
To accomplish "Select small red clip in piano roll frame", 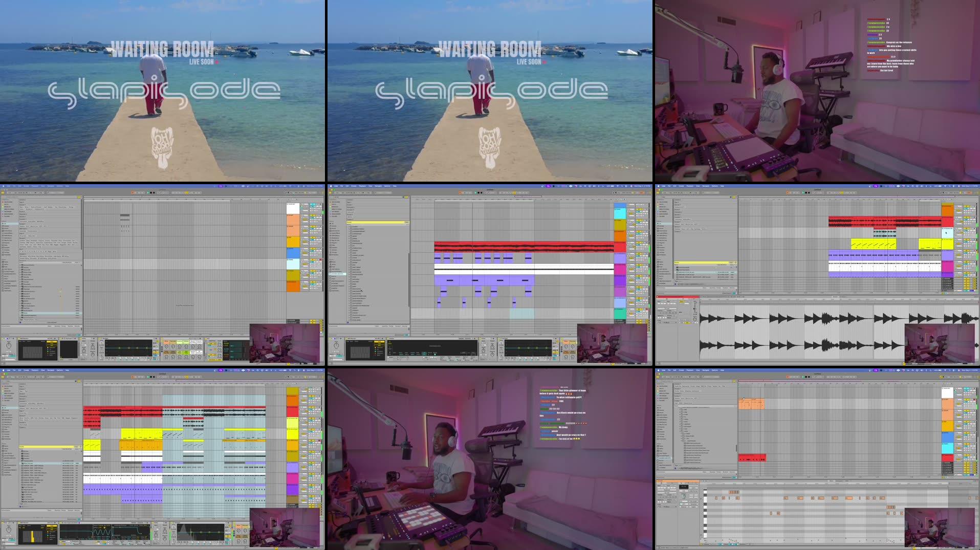I will pos(752,458).
